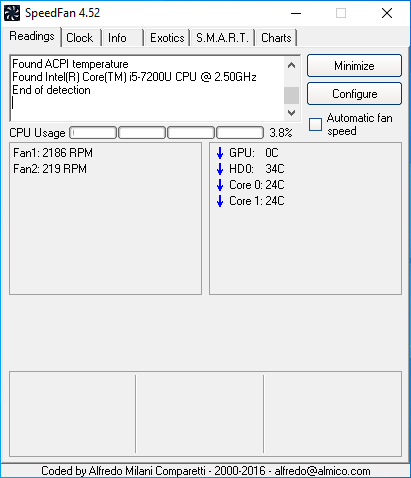The height and width of the screenshot is (478, 411).
Task: Click the log scrollbar down arrow
Action: (292, 113)
